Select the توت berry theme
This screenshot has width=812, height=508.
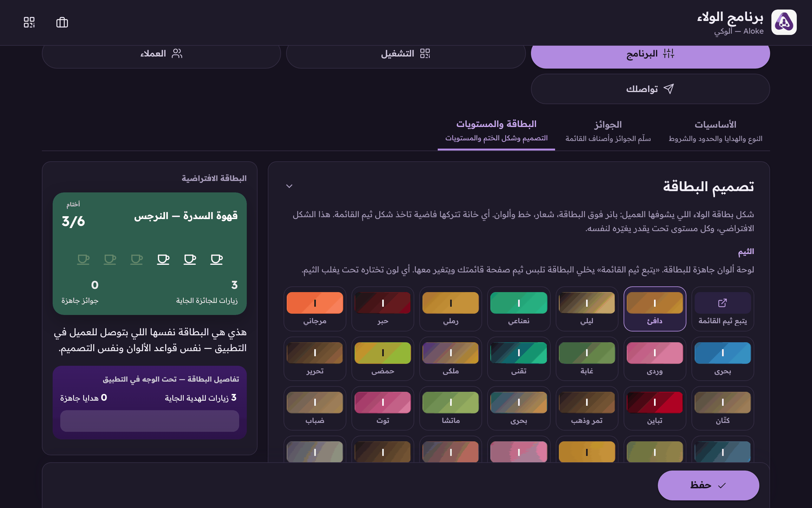[x=383, y=408]
